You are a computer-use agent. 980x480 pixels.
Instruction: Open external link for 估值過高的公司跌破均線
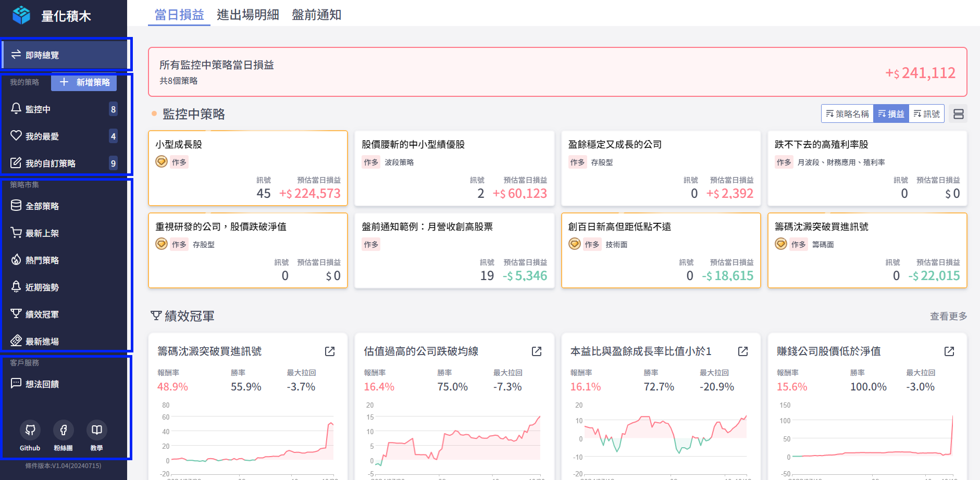click(x=537, y=351)
